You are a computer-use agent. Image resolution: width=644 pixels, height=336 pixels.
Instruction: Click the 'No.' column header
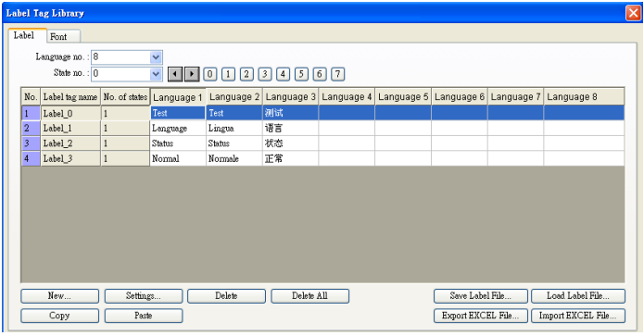pos(31,97)
